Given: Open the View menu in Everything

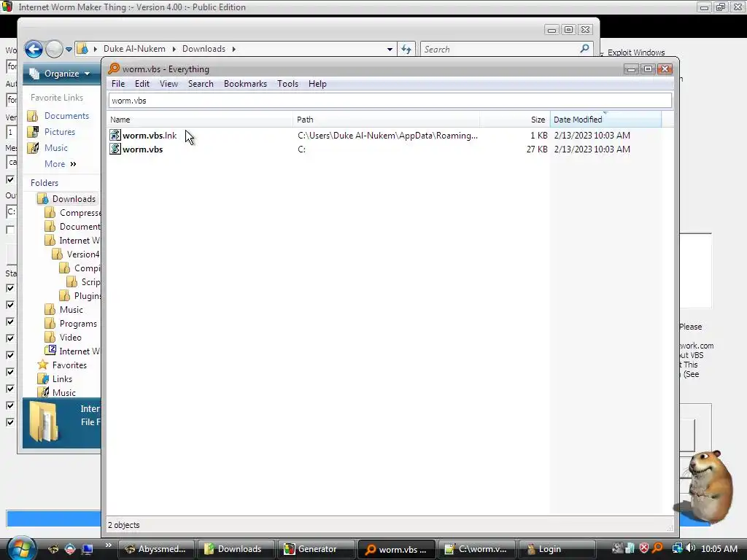Looking at the screenshot, I should click(169, 84).
